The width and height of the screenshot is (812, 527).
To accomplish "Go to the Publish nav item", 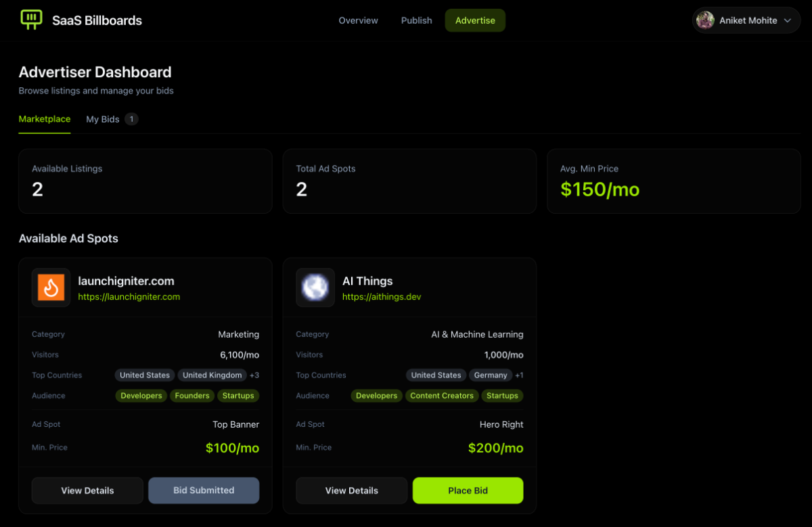I will (x=416, y=20).
